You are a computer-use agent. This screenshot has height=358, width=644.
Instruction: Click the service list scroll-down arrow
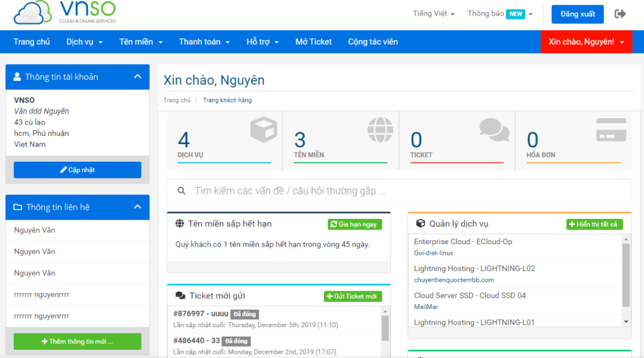(626, 322)
